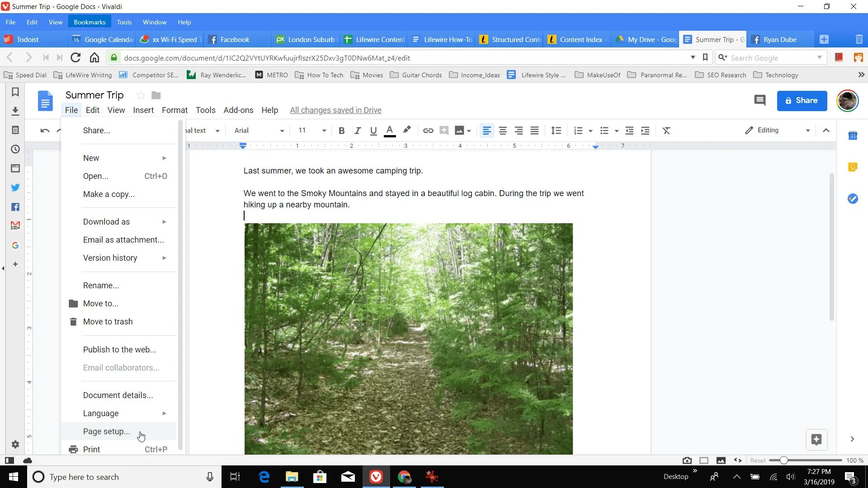Choose Make a copy menu entry
The height and width of the screenshot is (488, 868).
click(x=108, y=194)
